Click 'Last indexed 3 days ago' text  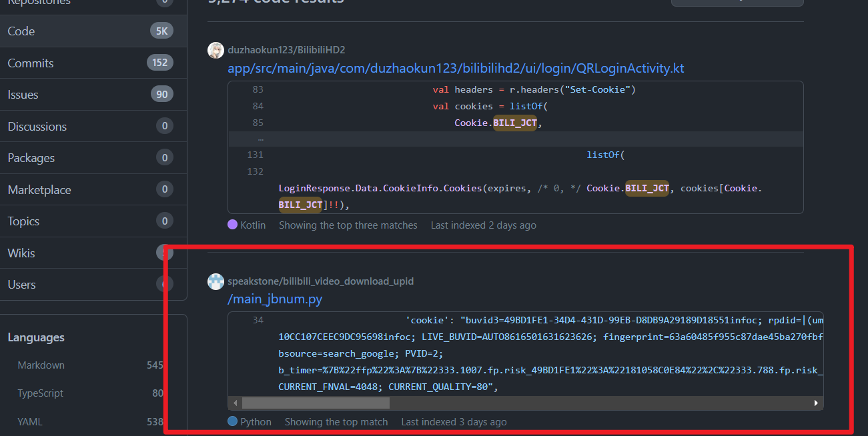pos(454,422)
